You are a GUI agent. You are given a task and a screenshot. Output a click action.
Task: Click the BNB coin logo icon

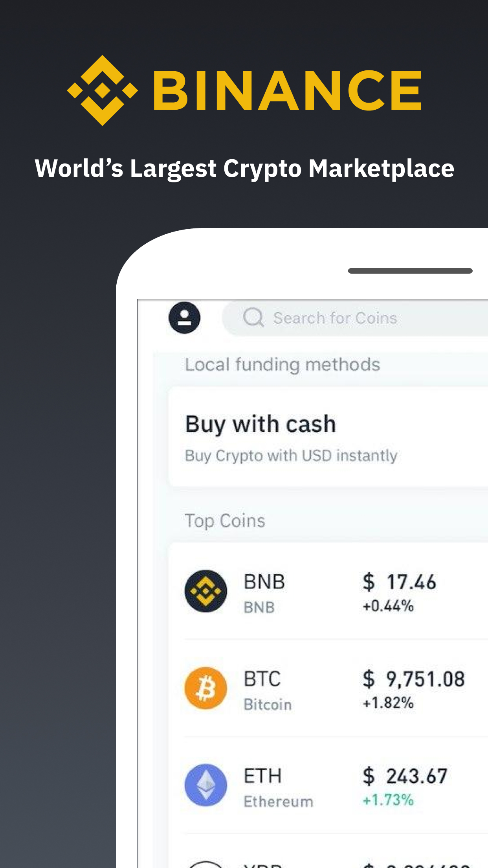tap(205, 591)
